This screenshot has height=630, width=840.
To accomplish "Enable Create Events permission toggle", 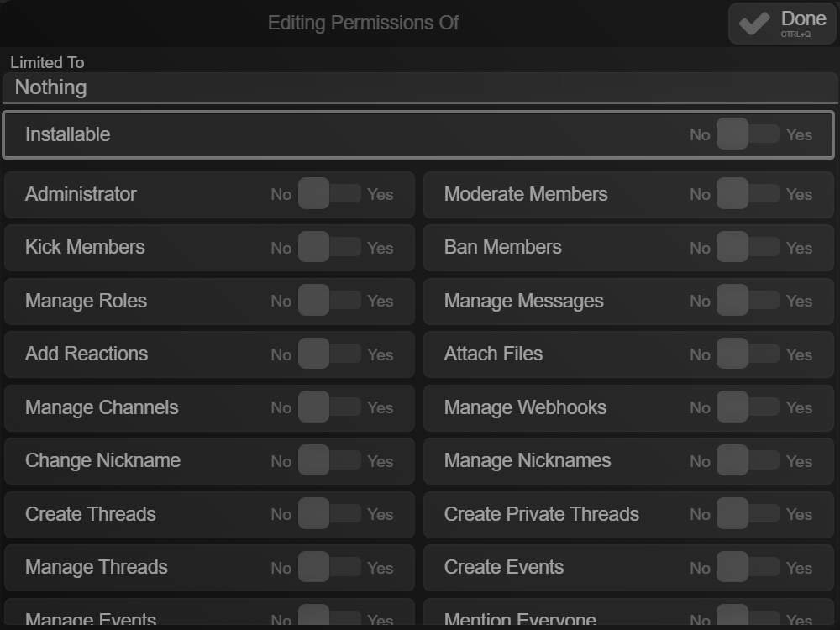I will point(748,568).
